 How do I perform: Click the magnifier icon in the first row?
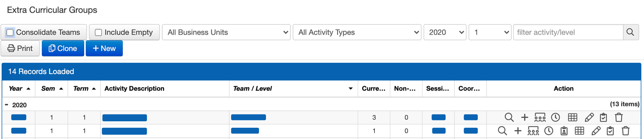point(509,117)
